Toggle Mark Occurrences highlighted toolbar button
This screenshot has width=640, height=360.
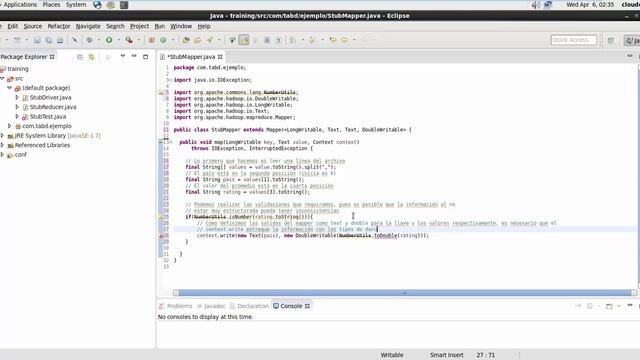244,40
